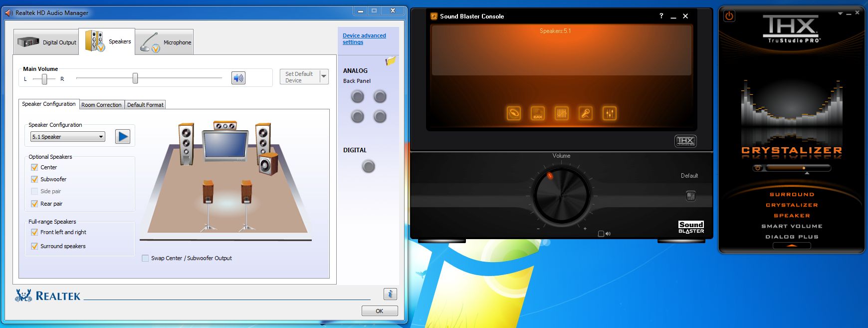Open the 5.1 Speaker configuration dropdown
Screen dimensions: 868x328
[x=68, y=137]
